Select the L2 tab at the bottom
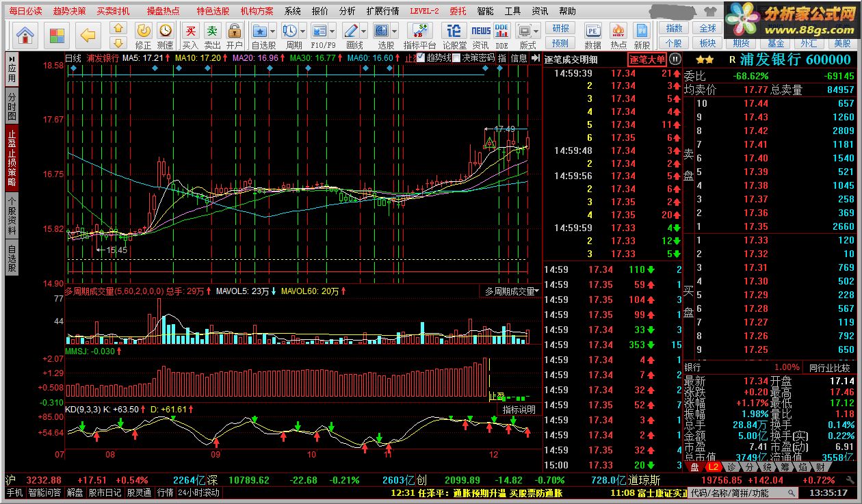 coord(713,466)
